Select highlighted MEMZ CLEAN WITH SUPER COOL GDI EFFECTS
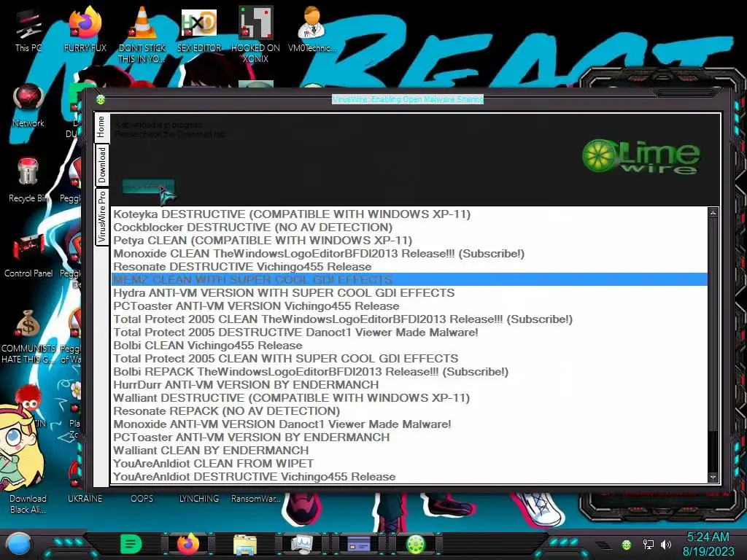 (x=409, y=279)
